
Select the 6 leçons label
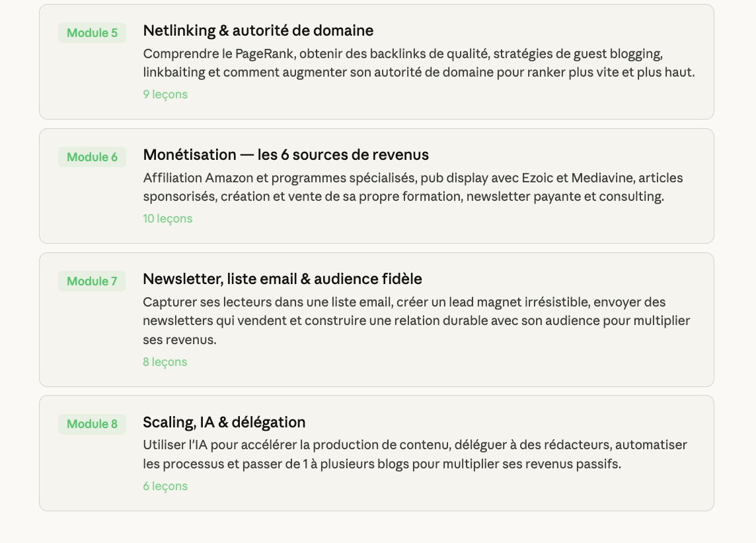[165, 486]
